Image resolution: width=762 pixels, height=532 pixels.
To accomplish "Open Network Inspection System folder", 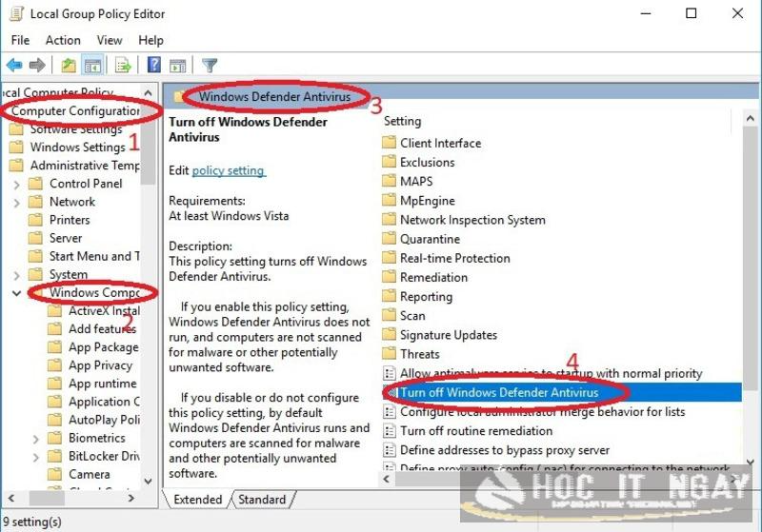I will coord(464,220).
